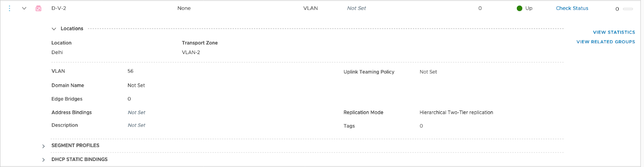Screen dimensions: 644x167
Task: Collapse the D-V-2 segment row
Action: click(24, 8)
